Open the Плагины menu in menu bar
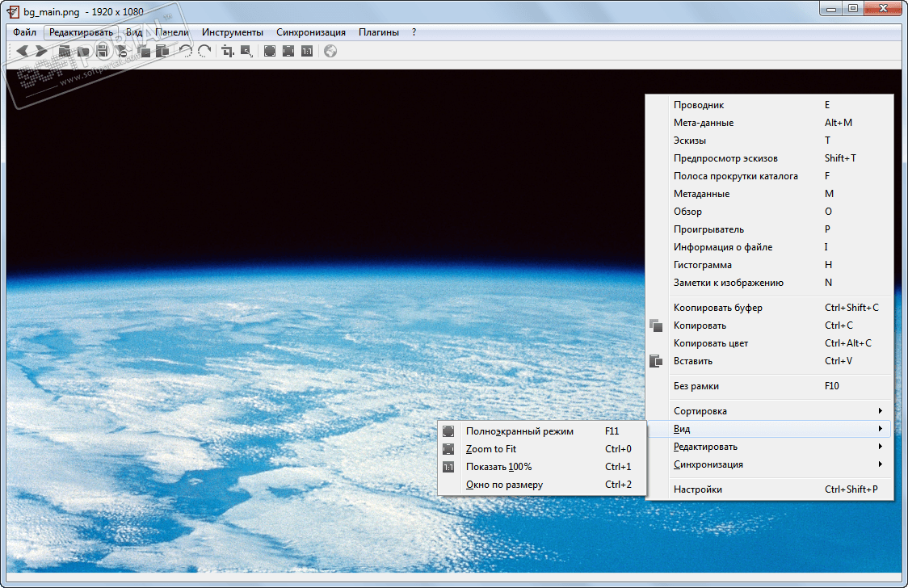908x588 pixels. click(x=379, y=32)
